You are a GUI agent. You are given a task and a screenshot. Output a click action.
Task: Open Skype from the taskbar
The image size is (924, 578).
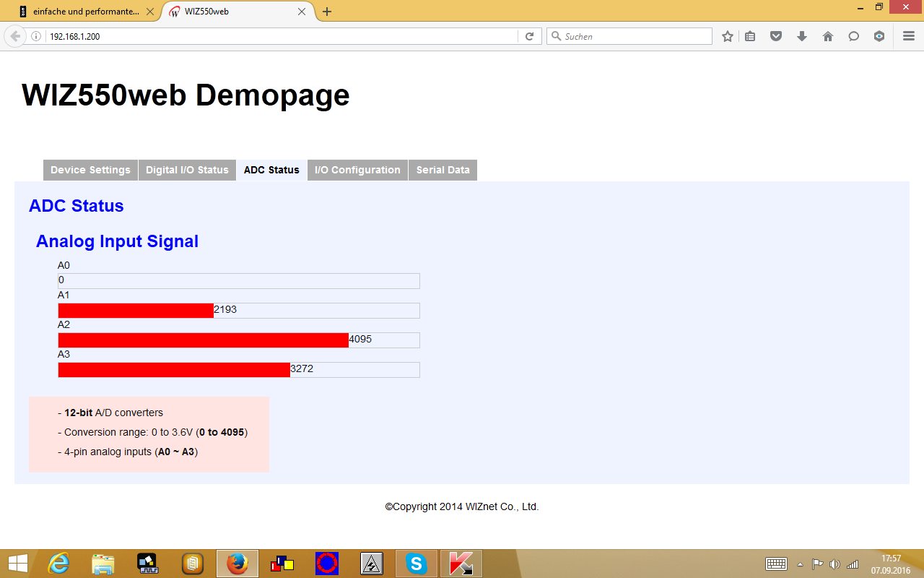417,564
